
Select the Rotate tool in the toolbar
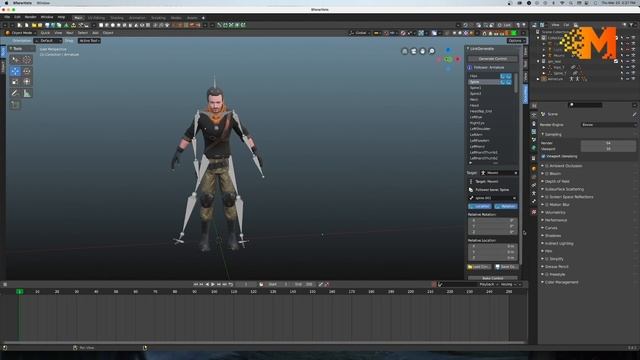(27, 71)
